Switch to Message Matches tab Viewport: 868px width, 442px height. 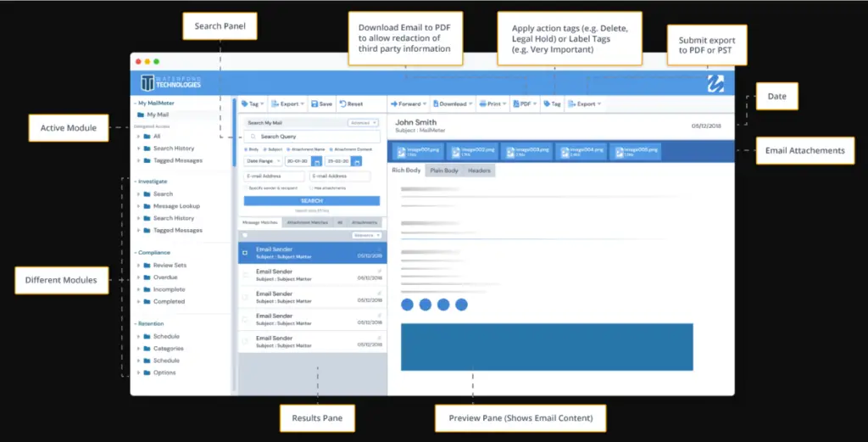coord(260,222)
